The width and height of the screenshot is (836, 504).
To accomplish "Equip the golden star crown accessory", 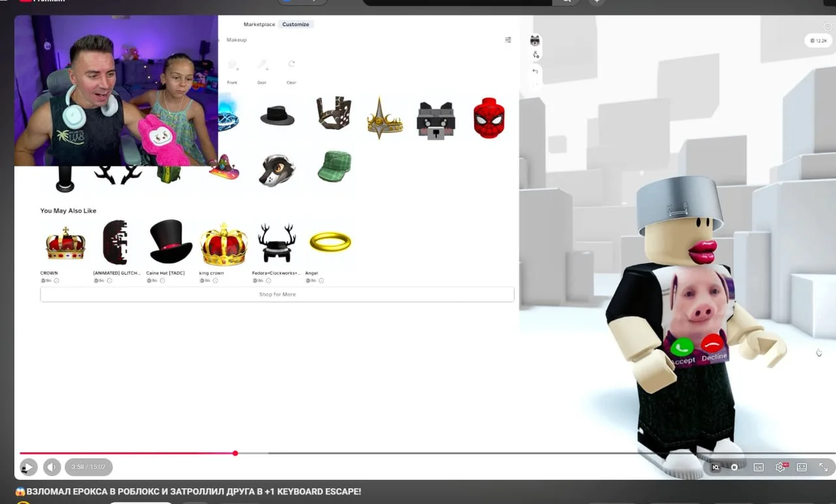I will [x=384, y=118].
